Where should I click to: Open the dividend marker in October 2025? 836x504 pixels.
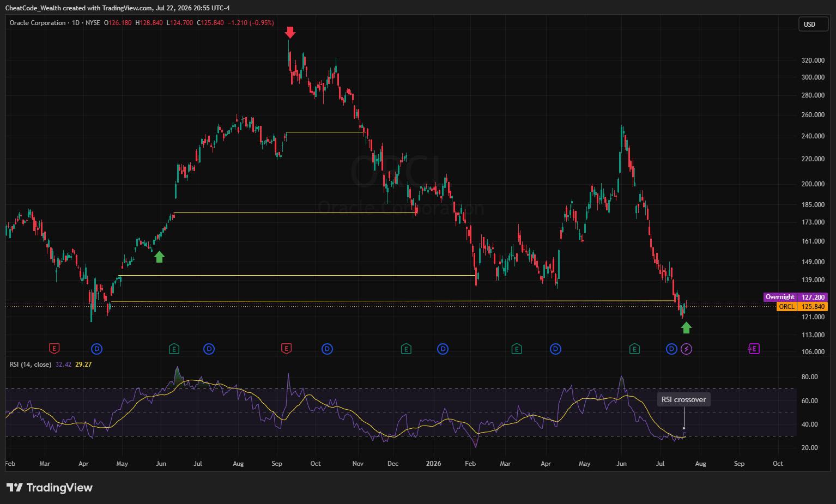pyautogui.click(x=327, y=349)
